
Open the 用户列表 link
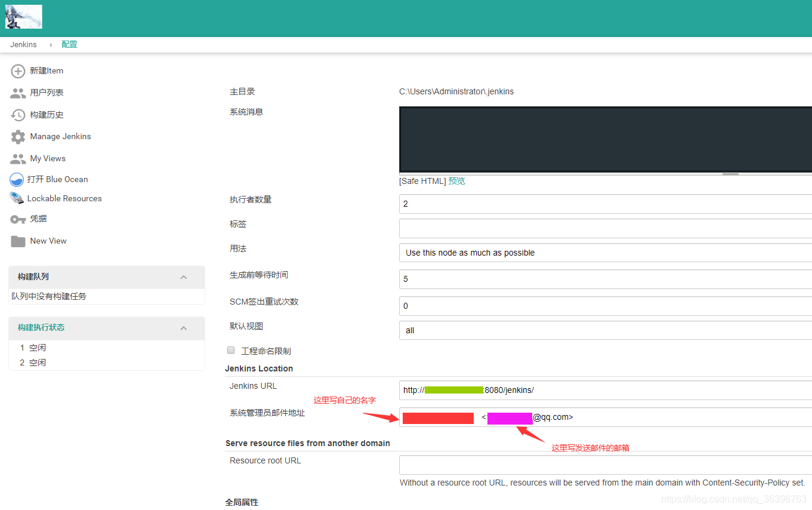click(x=47, y=93)
